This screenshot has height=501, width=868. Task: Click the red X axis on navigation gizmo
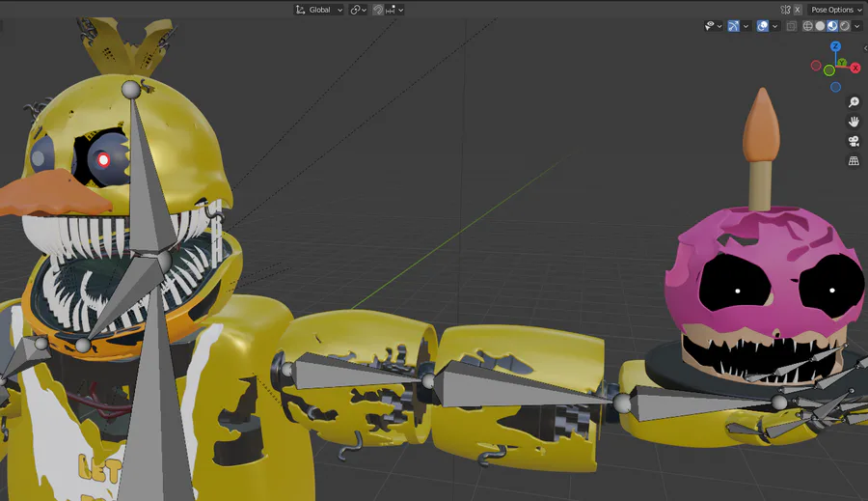[x=855, y=69]
